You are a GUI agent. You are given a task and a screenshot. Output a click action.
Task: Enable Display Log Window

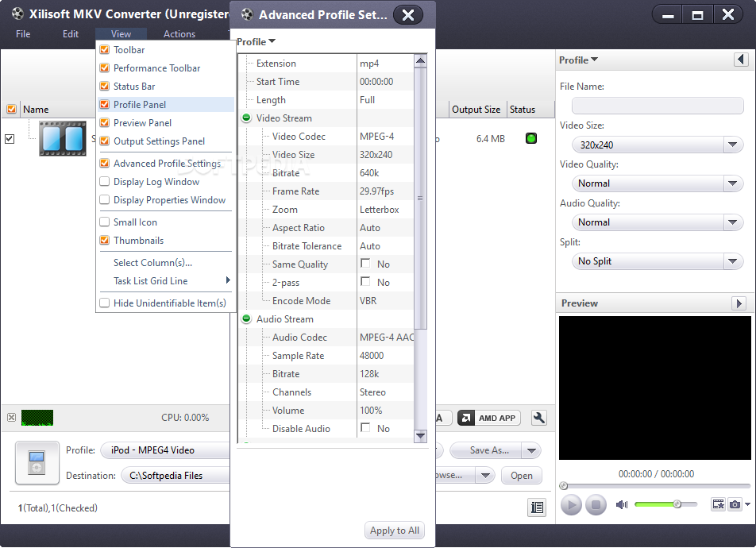click(105, 182)
